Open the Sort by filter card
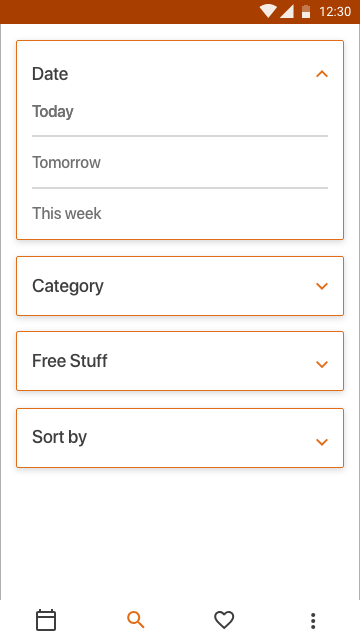Image resolution: width=360 pixels, height=640 pixels. pyautogui.click(x=180, y=438)
